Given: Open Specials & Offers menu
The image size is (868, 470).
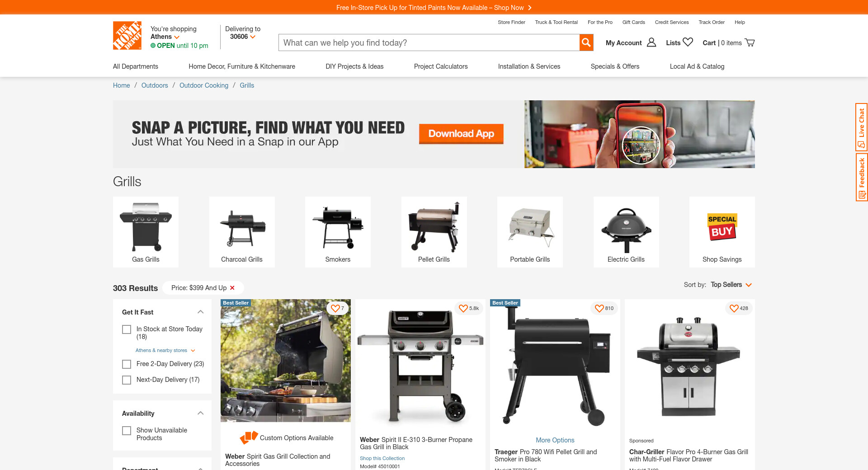Looking at the screenshot, I should coord(615,66).
